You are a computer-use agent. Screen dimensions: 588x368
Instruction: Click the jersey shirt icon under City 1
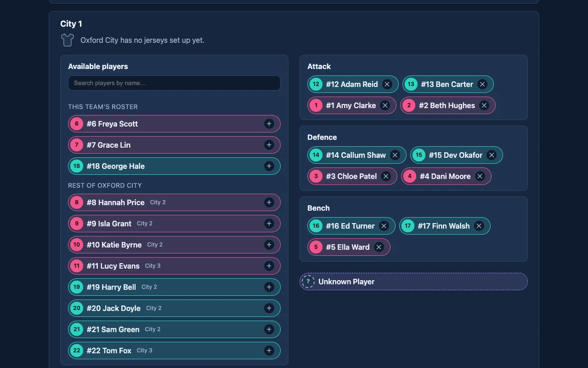[68, 40]
